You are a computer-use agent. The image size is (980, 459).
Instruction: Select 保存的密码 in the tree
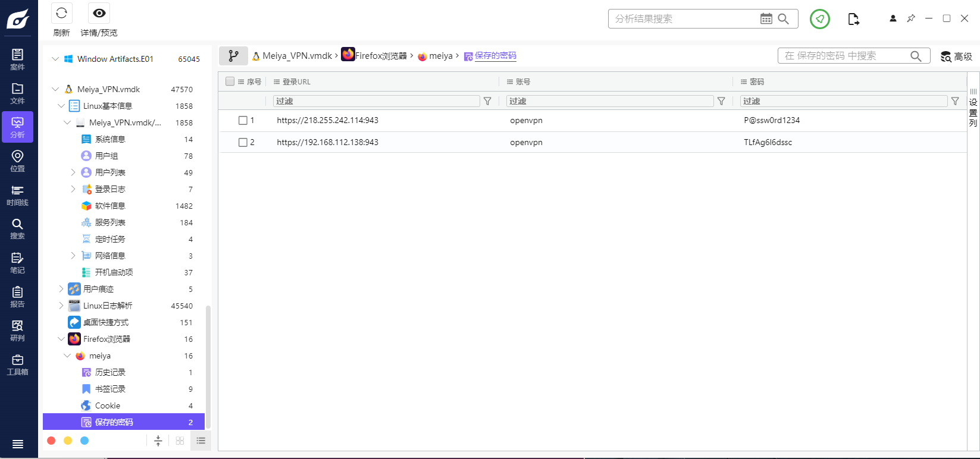click(124, 422)
